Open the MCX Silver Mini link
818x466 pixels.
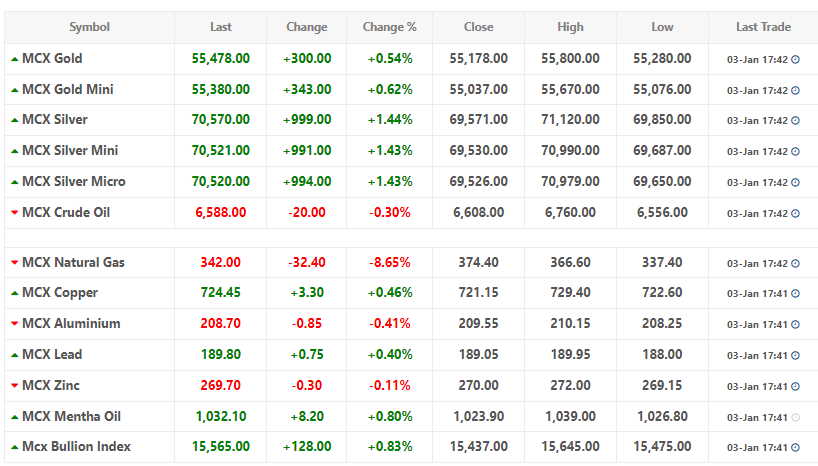[x=70, y=150]
